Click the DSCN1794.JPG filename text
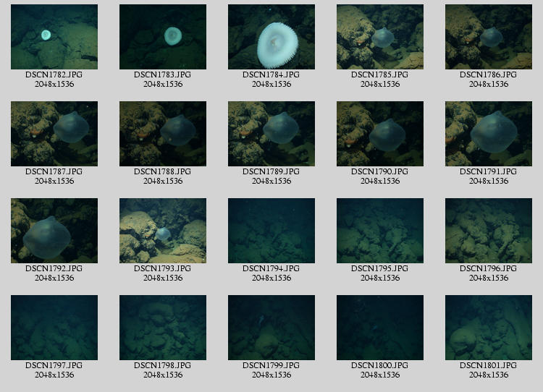Screen dimensions: 543x392 coord(271,269)
